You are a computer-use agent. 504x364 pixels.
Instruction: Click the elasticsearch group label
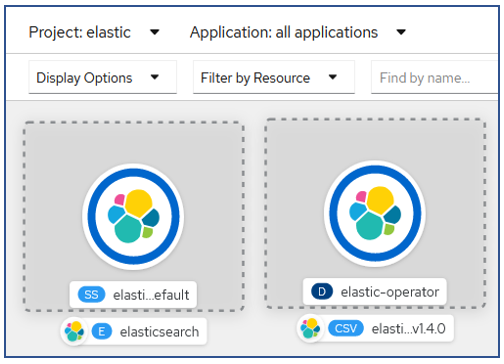coord(159,332)
